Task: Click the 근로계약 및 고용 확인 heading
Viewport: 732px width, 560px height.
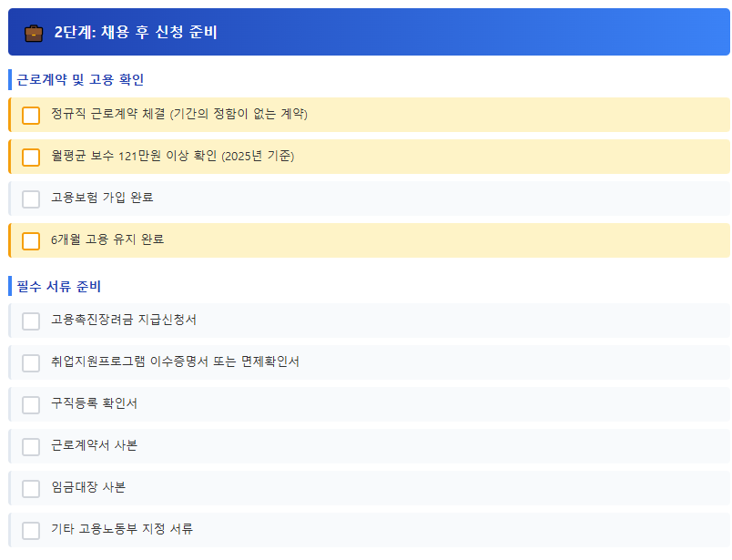Action: tap(80, 79)
